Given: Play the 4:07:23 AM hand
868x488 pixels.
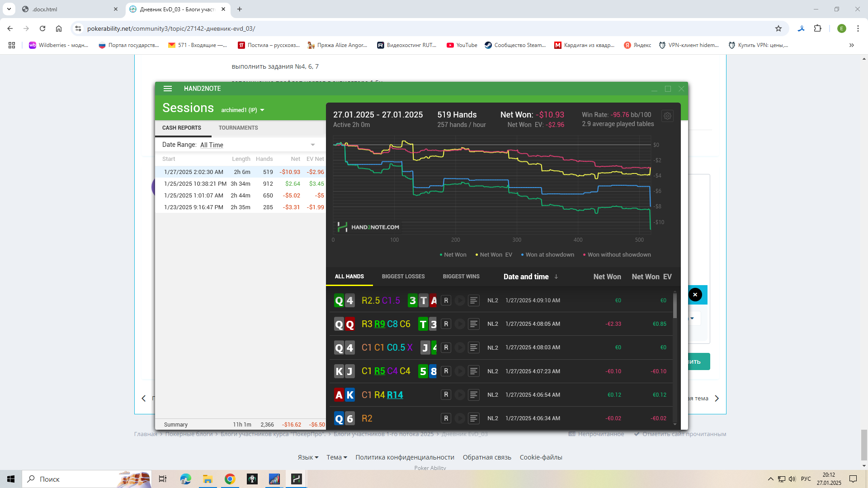Looking at the screenshot, I should pyautogui.click(x=460, y=371).
